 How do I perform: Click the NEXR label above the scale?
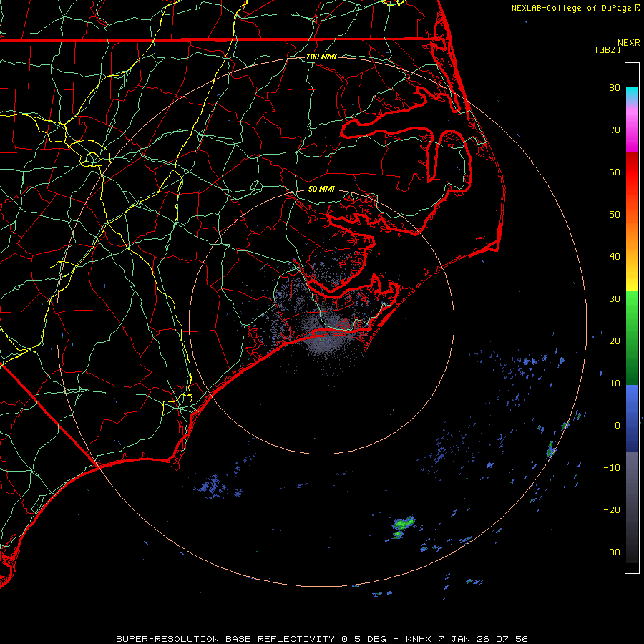(x=628, y=43)
